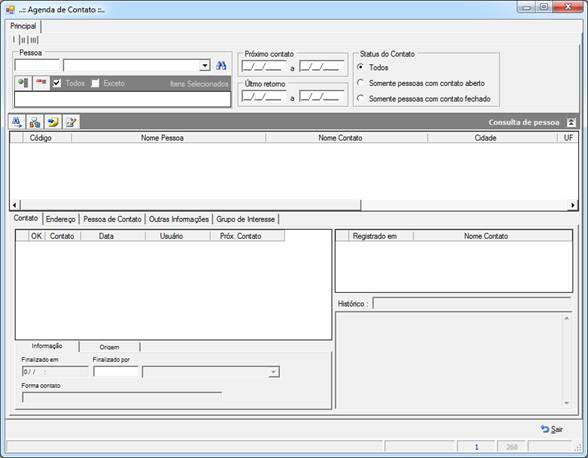Click the up scroll arrow in Histórico text area
Screen dimensions: 588x458
click(566, 318)
